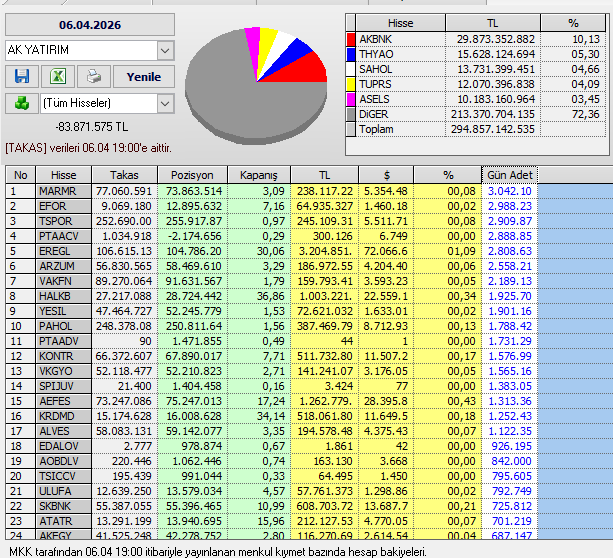Click the -2.174.656 Pozisyon value
Viewport: 613px width, 558px height.
192,236
